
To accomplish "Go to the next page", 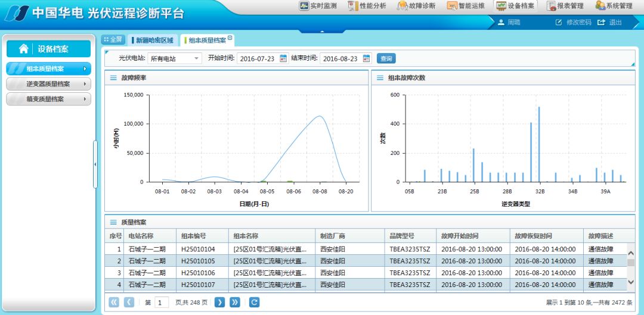I will pyautogui.click(x=219, y=302).
